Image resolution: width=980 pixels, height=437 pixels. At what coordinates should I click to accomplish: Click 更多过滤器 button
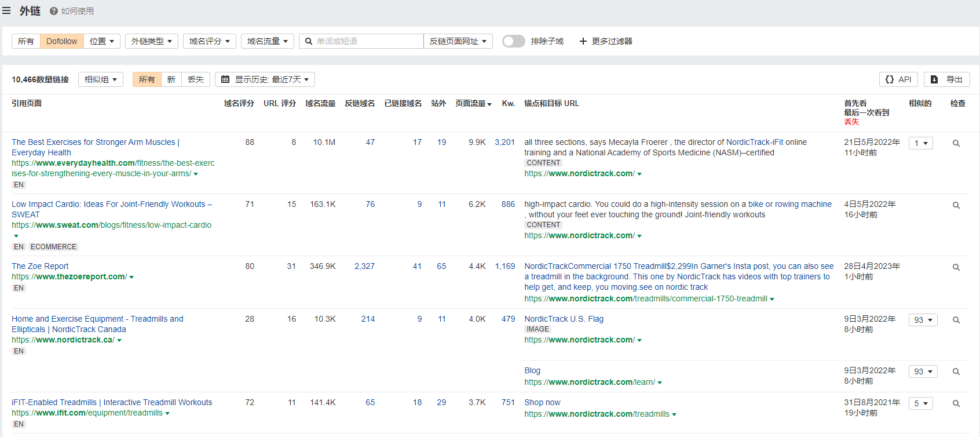tap(606, 41)
